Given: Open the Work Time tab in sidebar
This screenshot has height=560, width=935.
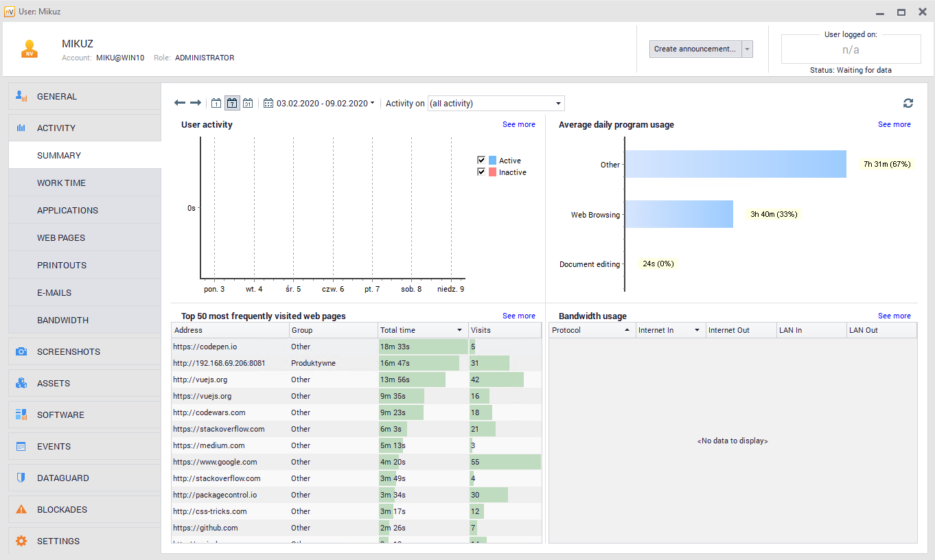Looking at the screenshot, I should (61, 183).
